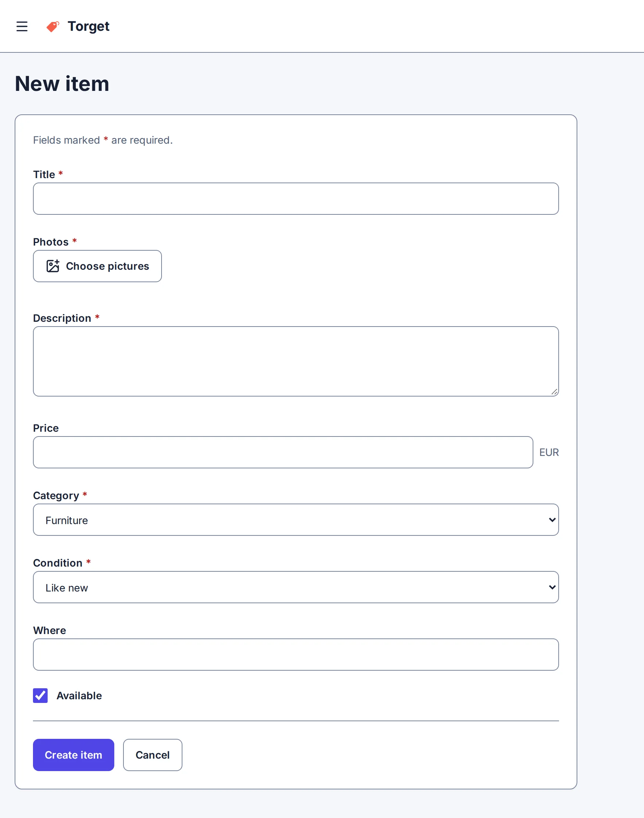This screenshot has height=818, width=644.
Task: Click the Where field label
Action: (49, 630)
